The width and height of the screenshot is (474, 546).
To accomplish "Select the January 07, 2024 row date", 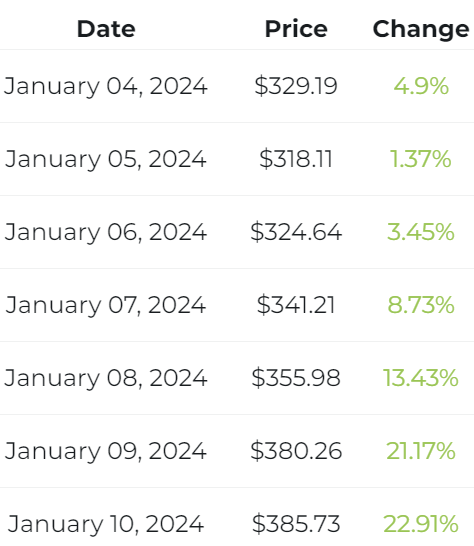I will (x=106, y=305).
